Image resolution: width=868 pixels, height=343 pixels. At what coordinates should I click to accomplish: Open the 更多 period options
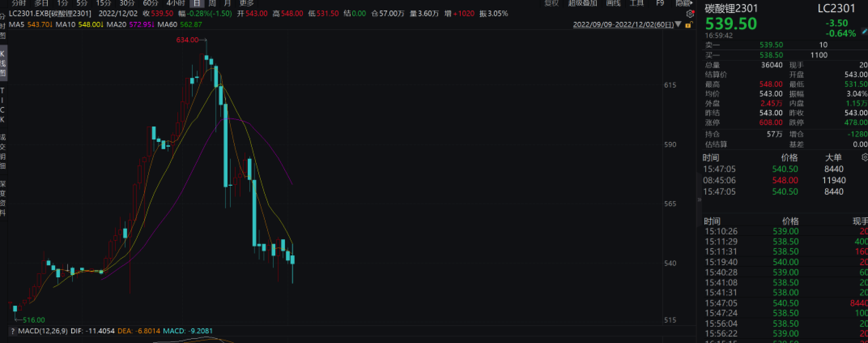click(246, 3)
